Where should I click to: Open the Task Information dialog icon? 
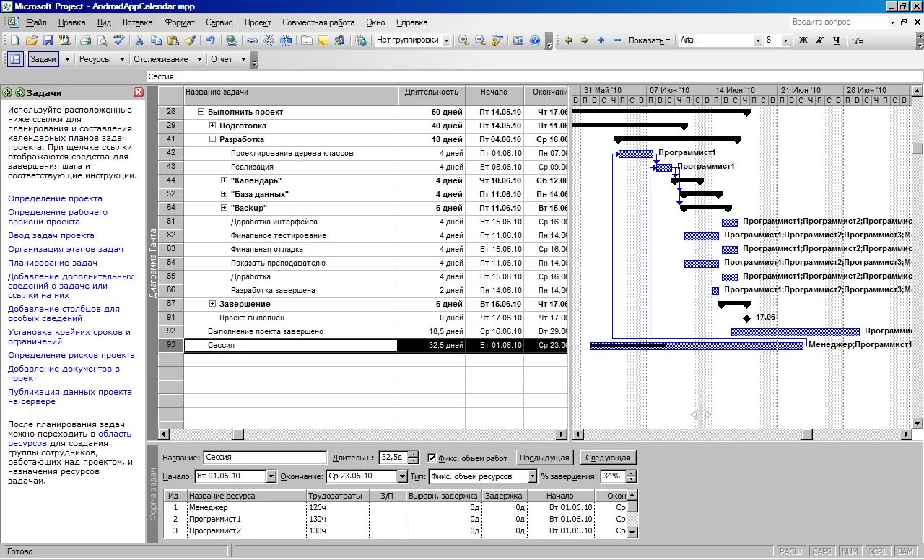(307, 40)
